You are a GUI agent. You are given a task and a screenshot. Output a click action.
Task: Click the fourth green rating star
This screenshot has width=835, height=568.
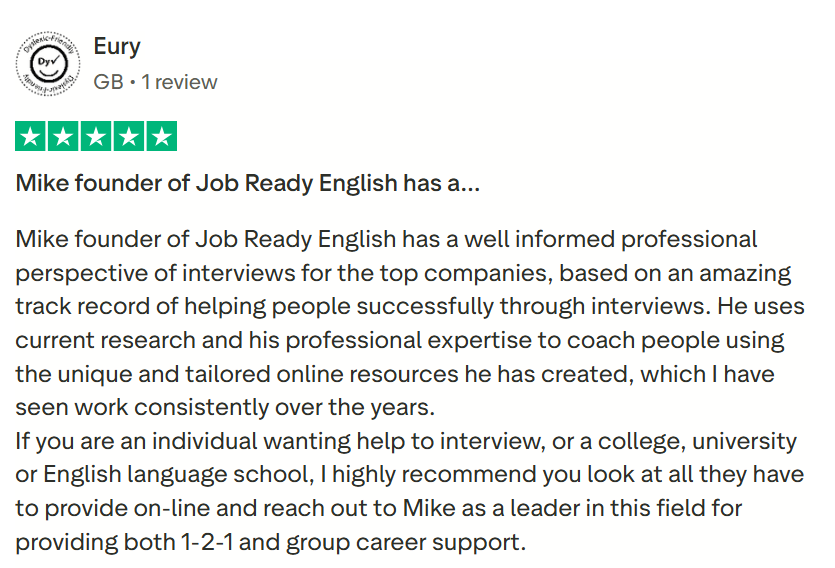click(x=129, y=136)
